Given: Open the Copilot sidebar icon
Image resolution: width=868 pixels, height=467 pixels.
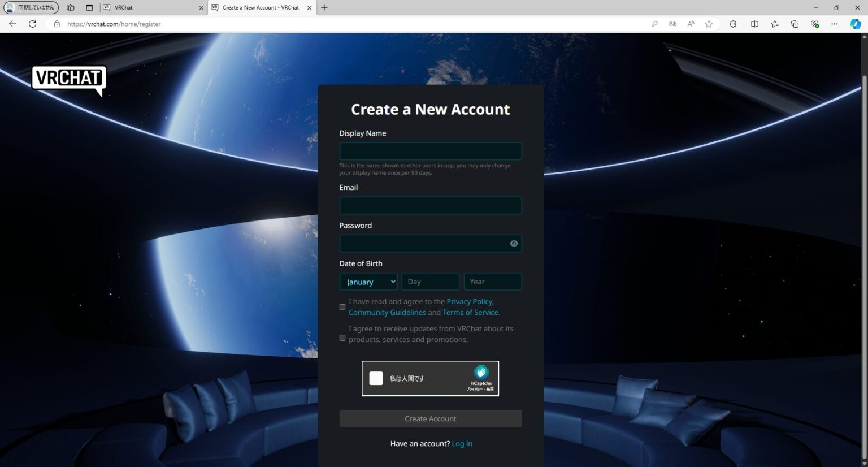Looking at the screenshot, I should pyautogui.click(x=856, y=24).
